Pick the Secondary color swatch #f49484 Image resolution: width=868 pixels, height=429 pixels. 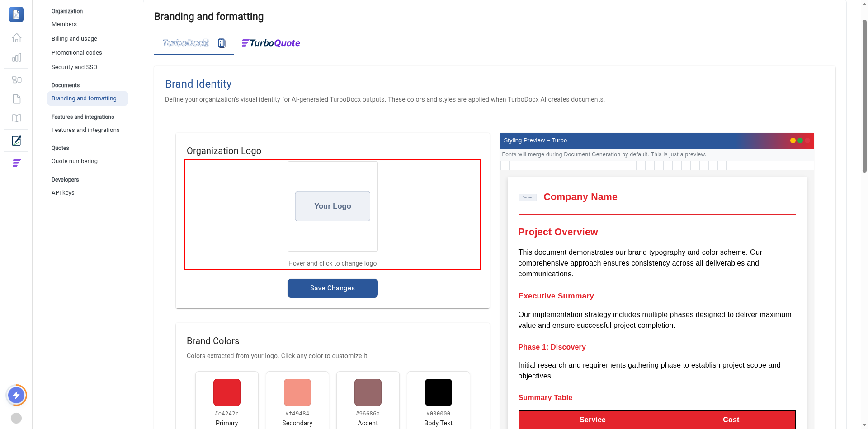point(297,392)
